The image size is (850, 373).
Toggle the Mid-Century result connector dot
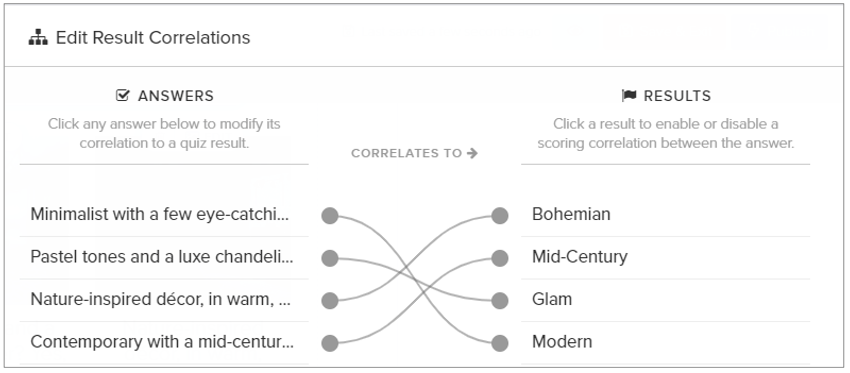[x=500, y=258]
